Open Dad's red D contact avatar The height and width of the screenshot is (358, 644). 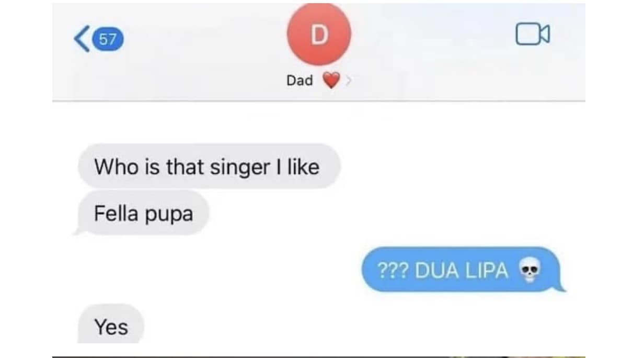coord(319,35)
